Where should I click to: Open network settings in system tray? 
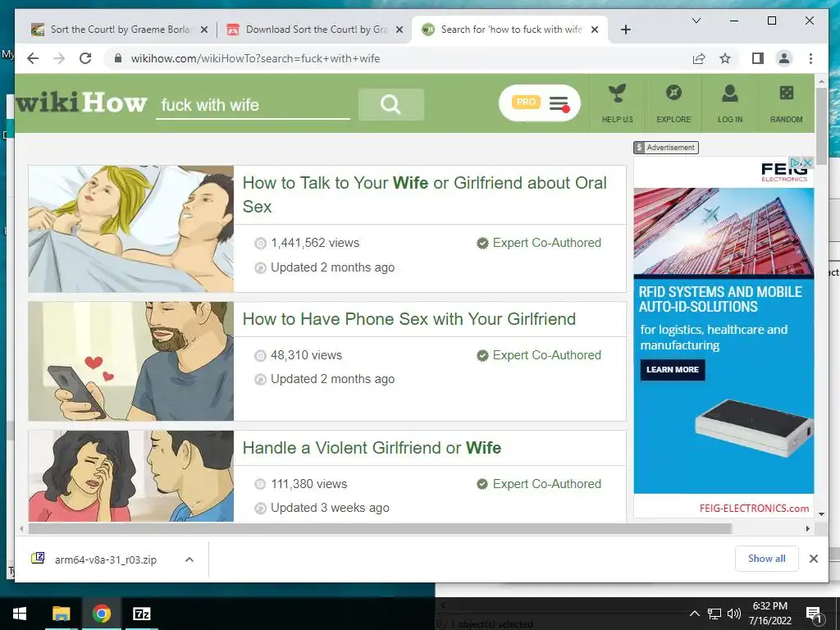(714, 614)
